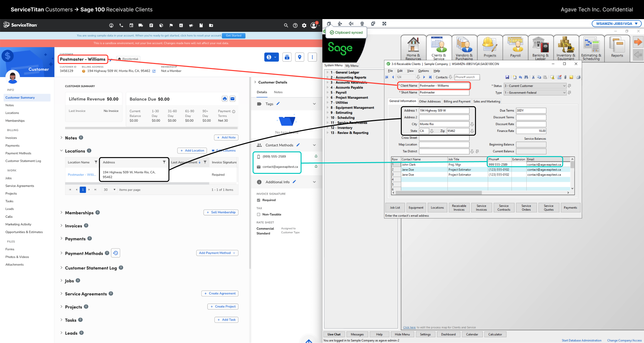This screenshot has width=644, height=343.
Task: Open the ServiceTitan search magnifier
Action: (286, 25)
